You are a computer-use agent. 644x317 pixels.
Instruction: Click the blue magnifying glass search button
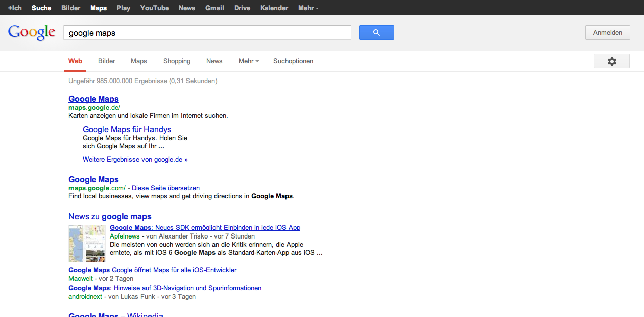(x=376, y=33)
